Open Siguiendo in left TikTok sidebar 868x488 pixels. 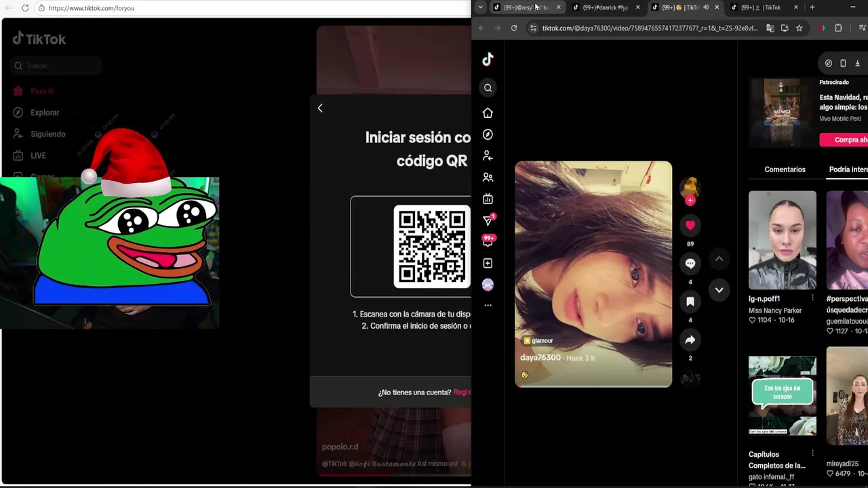pos(39,134)
